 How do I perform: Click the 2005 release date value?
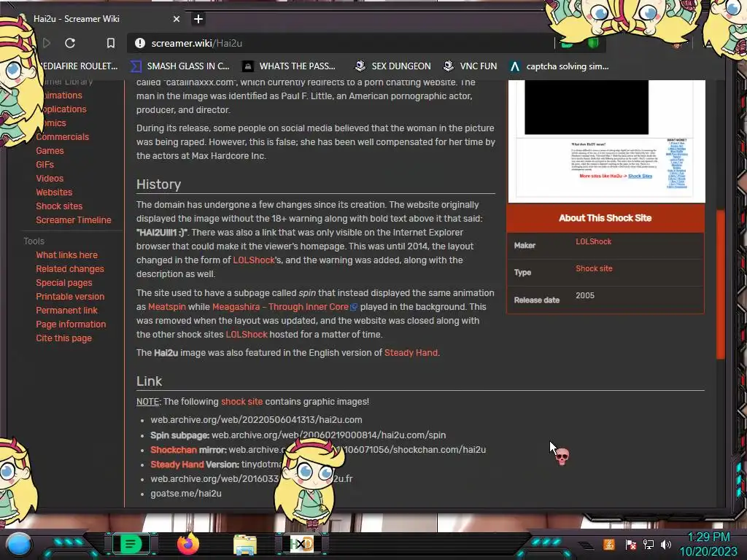pyautogui.click(x=584, y=295)
